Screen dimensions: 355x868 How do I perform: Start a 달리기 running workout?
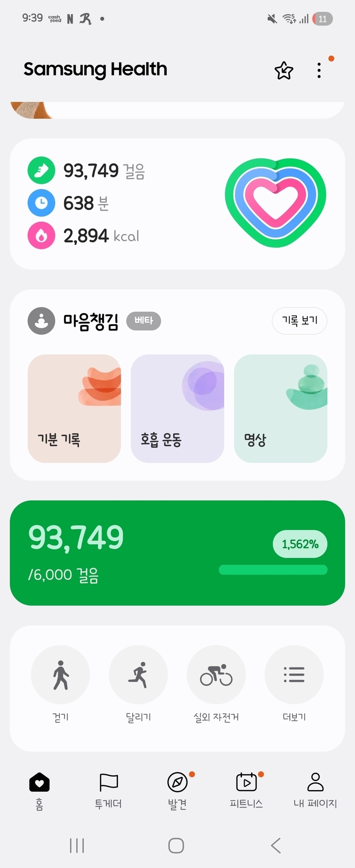(x=138, y=675)
